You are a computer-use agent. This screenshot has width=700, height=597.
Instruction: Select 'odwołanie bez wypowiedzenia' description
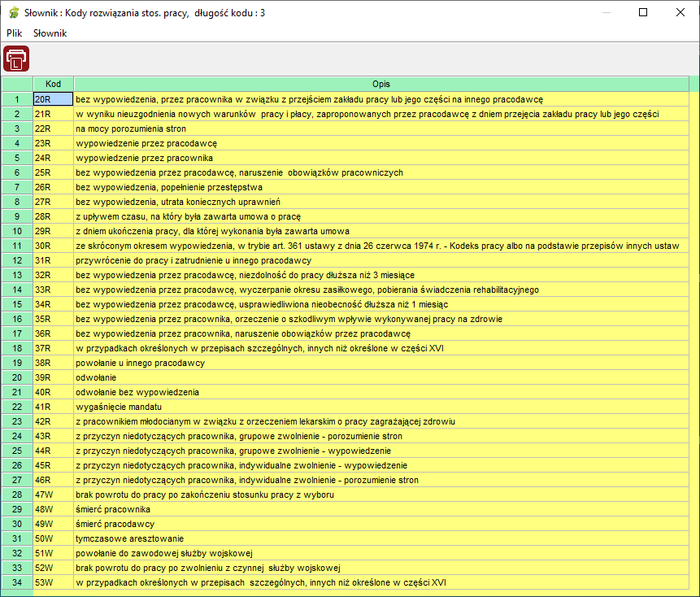(381, 392)
